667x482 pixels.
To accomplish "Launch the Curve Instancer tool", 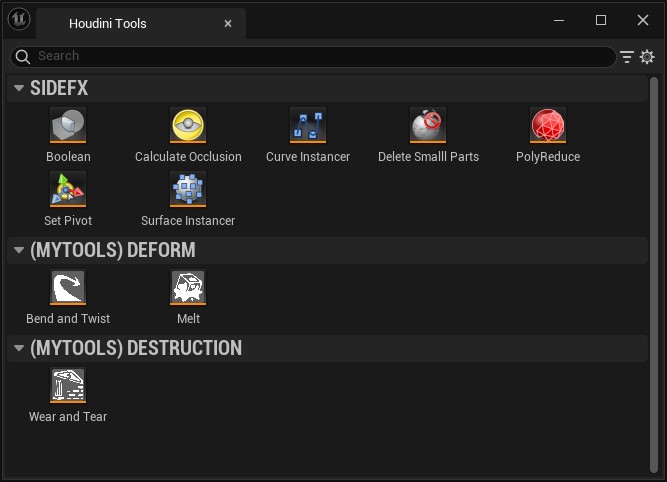I will pyautogui.click(x=308, y=127).
